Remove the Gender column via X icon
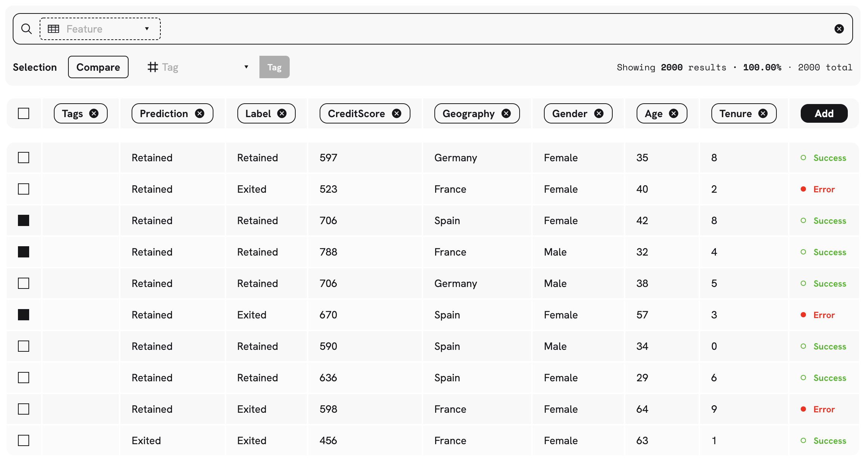868x464 pixels. tap(599, 113)
